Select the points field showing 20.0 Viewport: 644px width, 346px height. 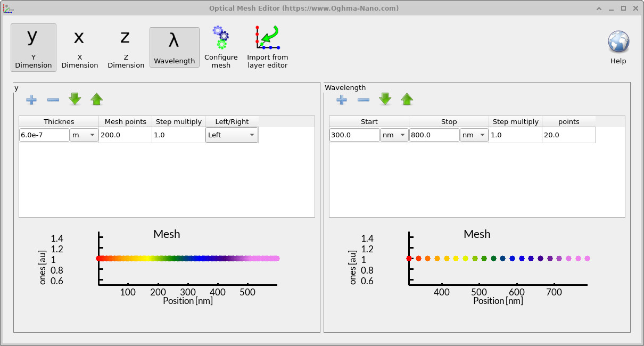click(x=568, y=135)
